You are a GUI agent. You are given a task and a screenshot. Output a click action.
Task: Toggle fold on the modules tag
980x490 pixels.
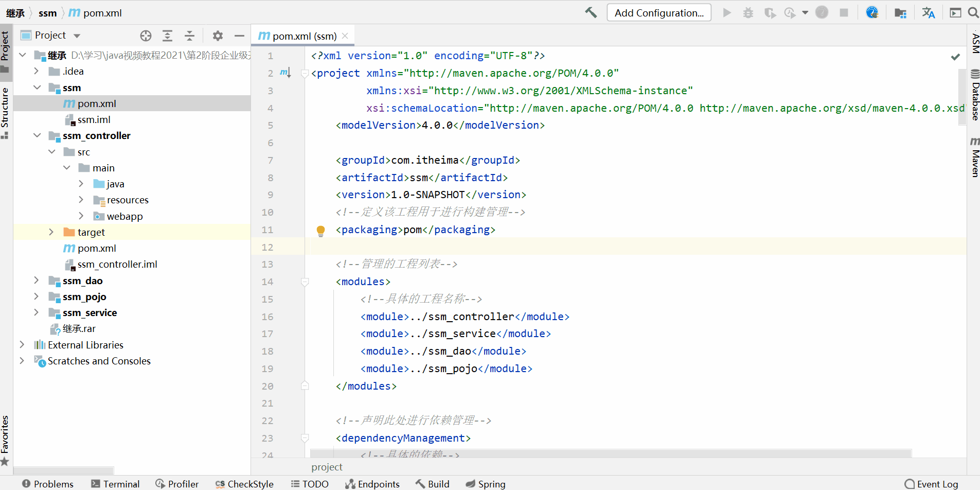click(x=305, y=282)
